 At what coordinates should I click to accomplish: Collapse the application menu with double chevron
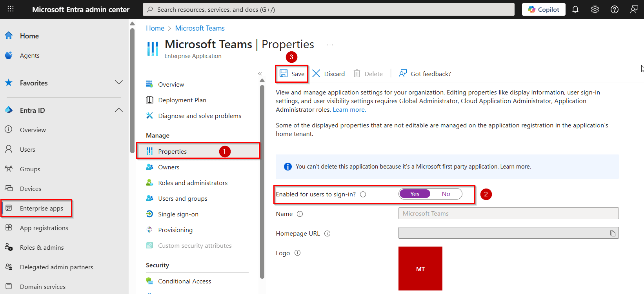[260, 74]
